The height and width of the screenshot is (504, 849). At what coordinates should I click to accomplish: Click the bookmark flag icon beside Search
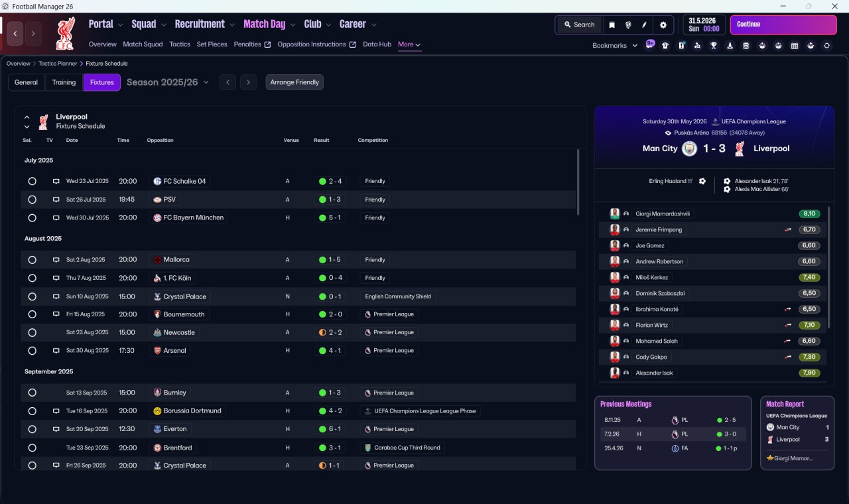[612, 25]
